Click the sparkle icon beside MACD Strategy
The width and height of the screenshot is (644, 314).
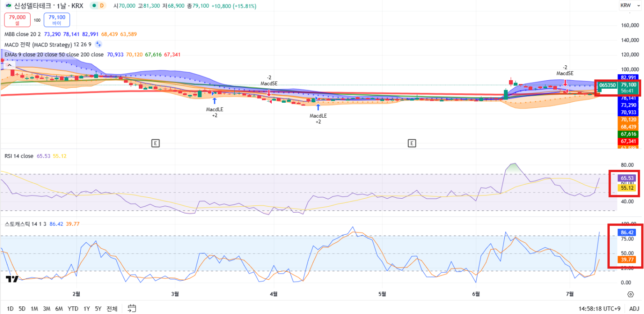click(98, 44)
